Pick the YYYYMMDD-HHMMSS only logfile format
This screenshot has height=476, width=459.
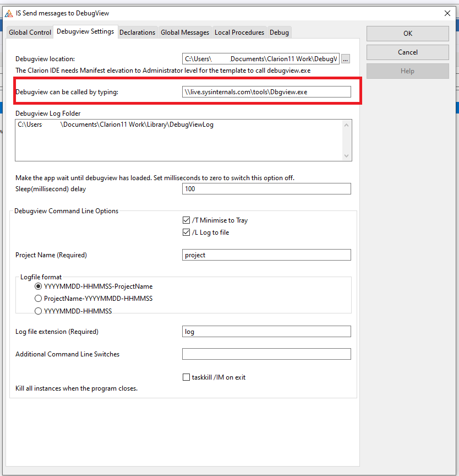point(38,311)
